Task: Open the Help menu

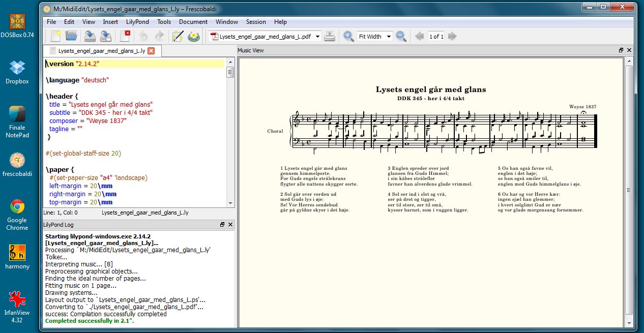Action: pyautogui.click(x=280, y=22)
